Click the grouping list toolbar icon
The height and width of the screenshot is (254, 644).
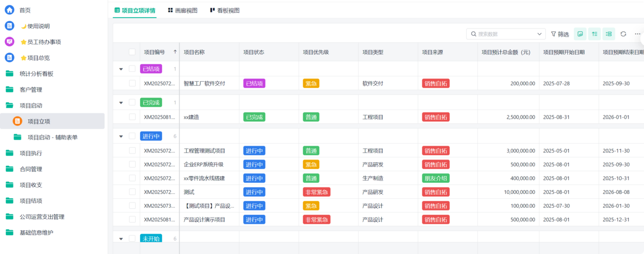point(609,34)
